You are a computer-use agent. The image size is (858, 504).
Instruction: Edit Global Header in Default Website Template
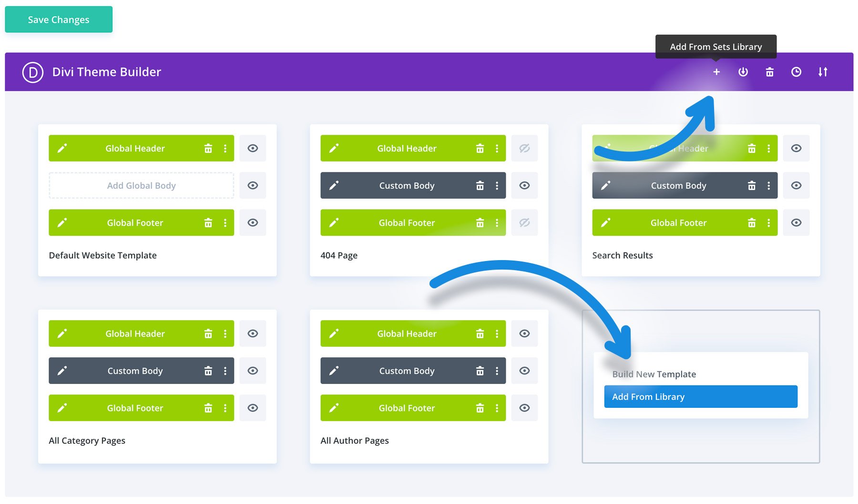62,148
